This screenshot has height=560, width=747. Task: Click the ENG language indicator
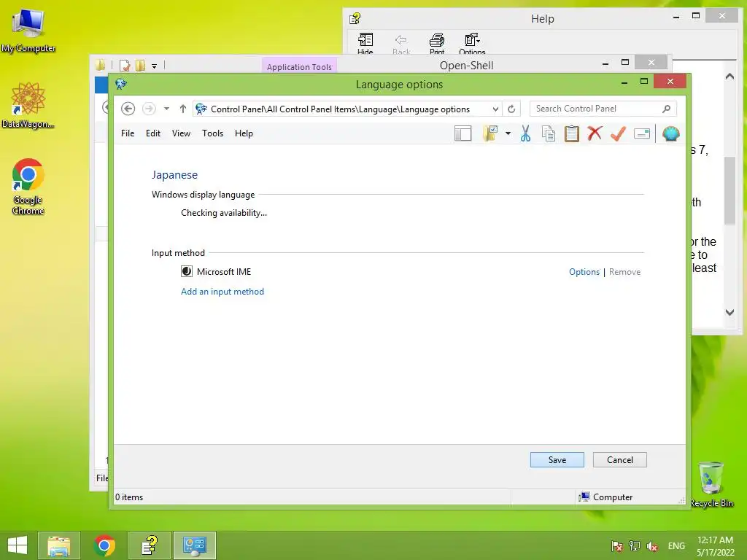676,546
